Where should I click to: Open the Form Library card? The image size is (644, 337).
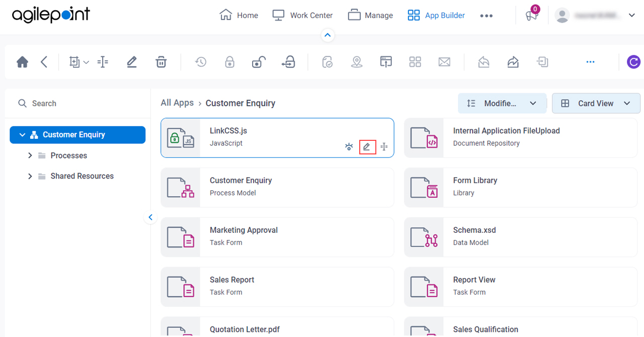[521, 188]
